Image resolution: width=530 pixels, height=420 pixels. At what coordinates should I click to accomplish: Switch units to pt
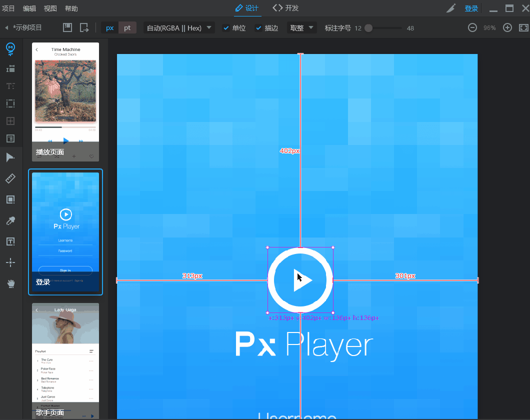(x=127, y=27)
